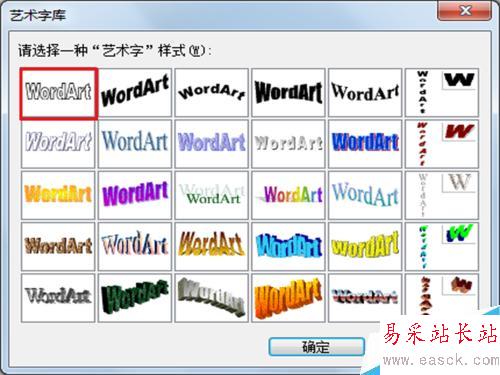The image size is (500, 375).
Task: Select the green-blue vertical WordArt style
Action: point(442,247)
